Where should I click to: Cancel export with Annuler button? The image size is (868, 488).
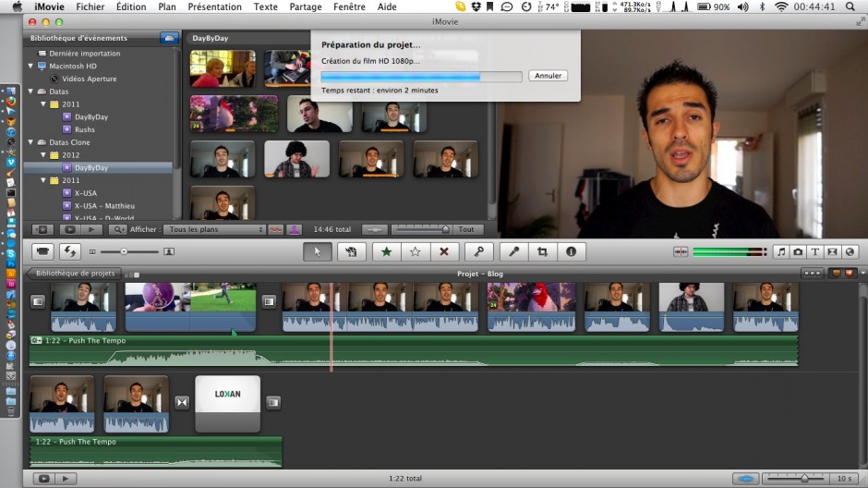pos(548,76)
